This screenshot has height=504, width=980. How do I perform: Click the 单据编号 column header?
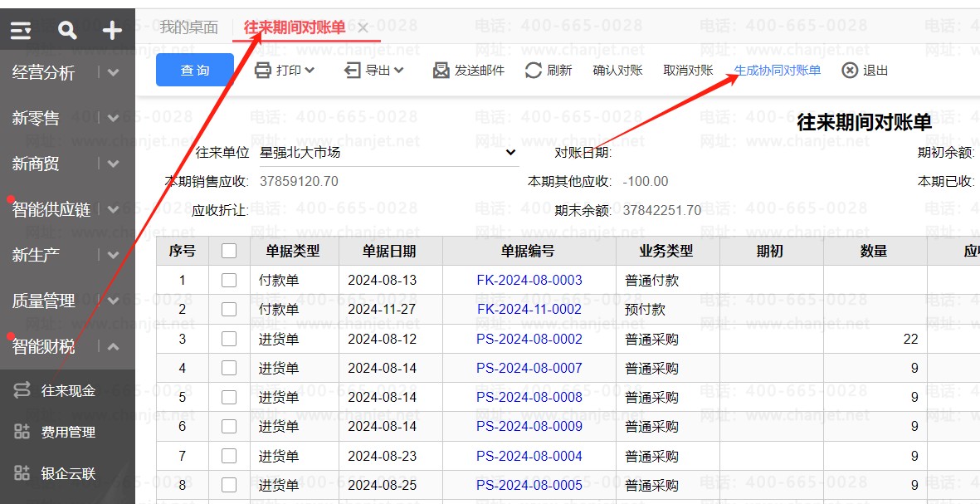[x=528, y=251]
